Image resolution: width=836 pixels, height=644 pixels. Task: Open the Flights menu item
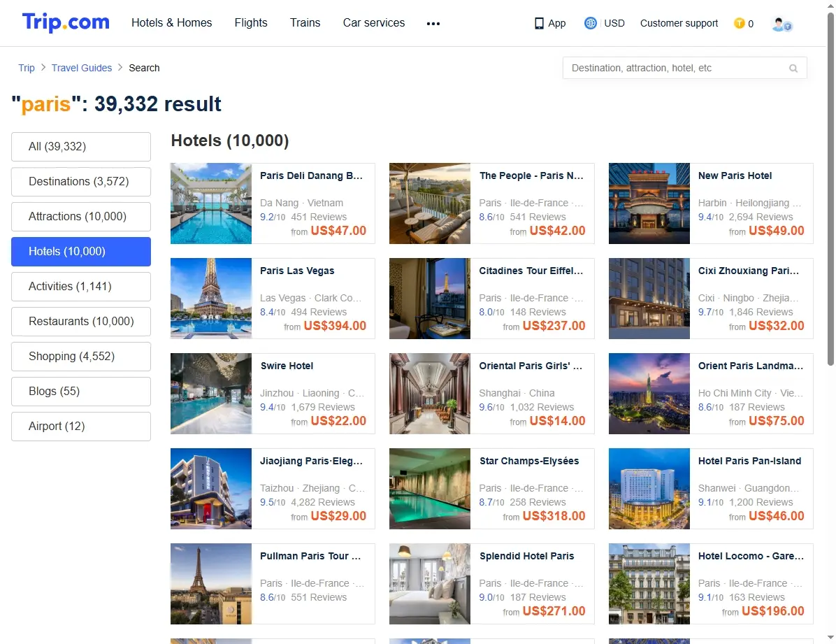[251, 22]
